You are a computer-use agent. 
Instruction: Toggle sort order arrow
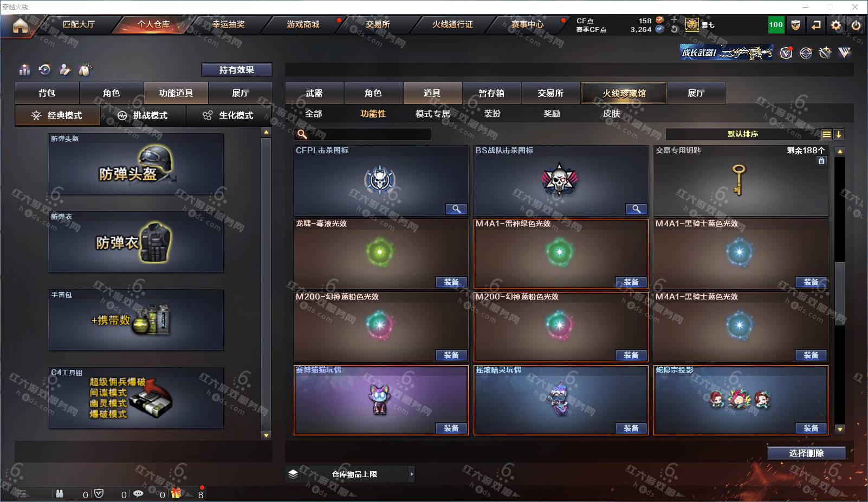[838, 134]
